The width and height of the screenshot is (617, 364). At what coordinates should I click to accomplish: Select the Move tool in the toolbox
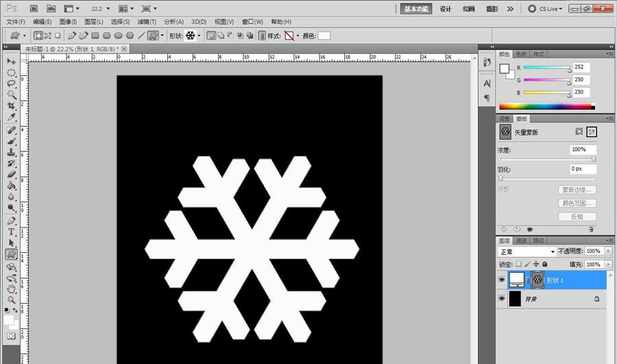pos(12,62)
